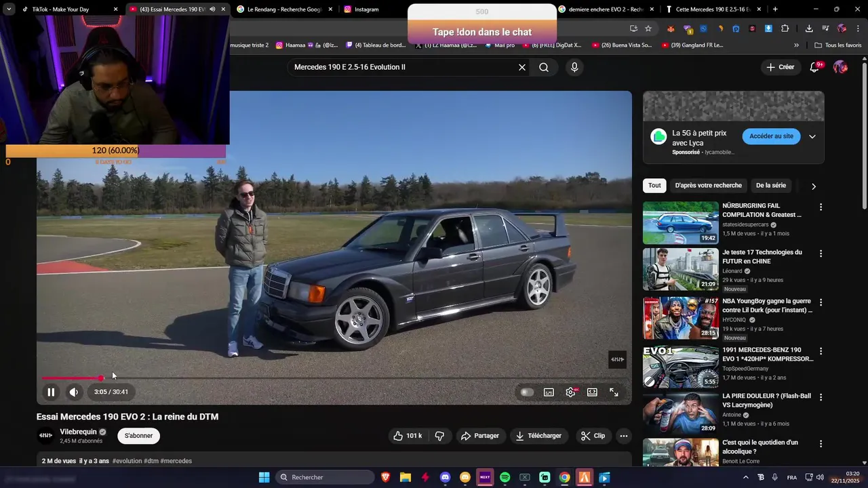The width and height of the screenshot is (868, 488).
Task: Bookmark this page with the star
Action: [648, 28]
